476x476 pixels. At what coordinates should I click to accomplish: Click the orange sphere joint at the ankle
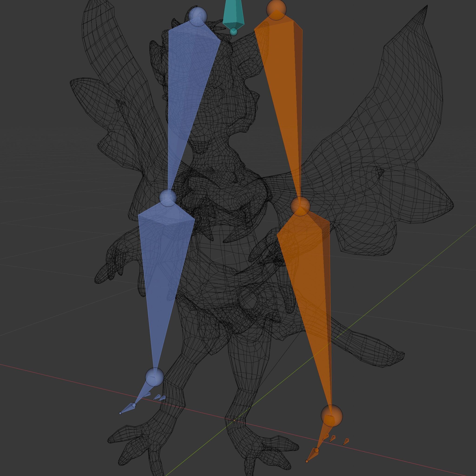pos(332,416)
